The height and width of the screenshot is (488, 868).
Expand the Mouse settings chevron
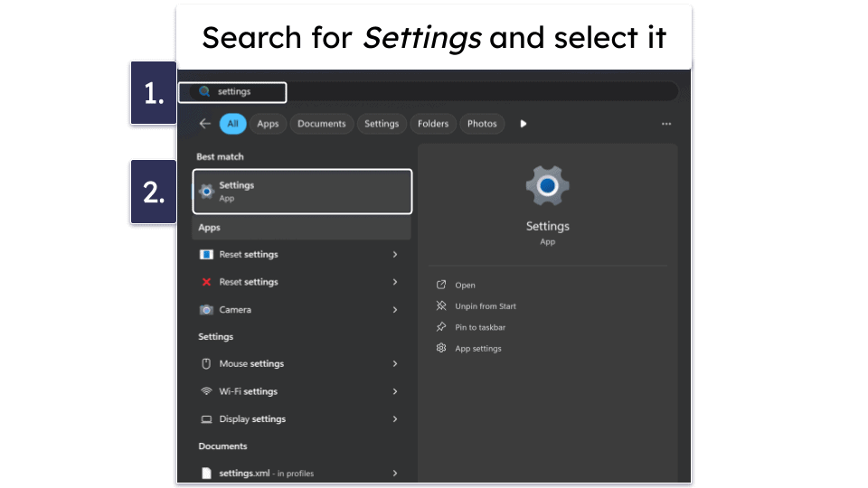pyautogui.click(x=395, y=364)
